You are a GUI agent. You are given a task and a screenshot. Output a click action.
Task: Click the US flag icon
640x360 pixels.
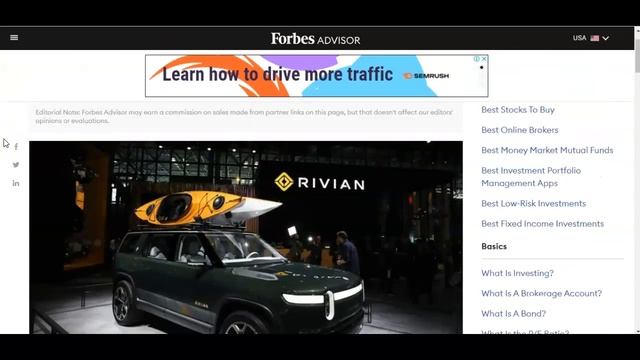tap(595, 38)
